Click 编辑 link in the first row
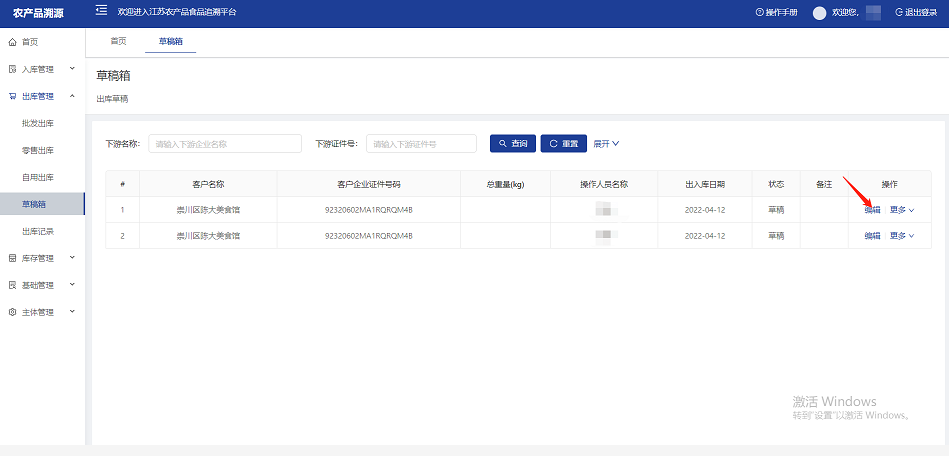Image resolution: width=949 pixels, height=456 pixels. point(872,210)
